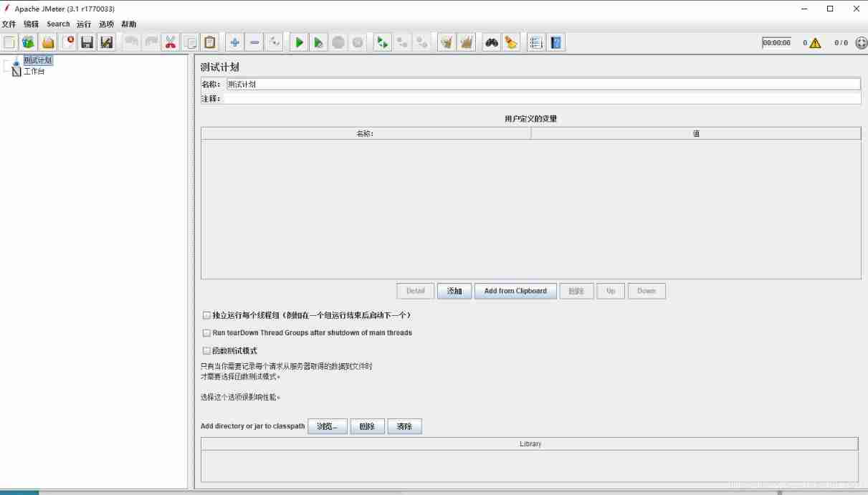Click the 名称 text field
This screenshot has width=868, height=495.
coord(543,84)
